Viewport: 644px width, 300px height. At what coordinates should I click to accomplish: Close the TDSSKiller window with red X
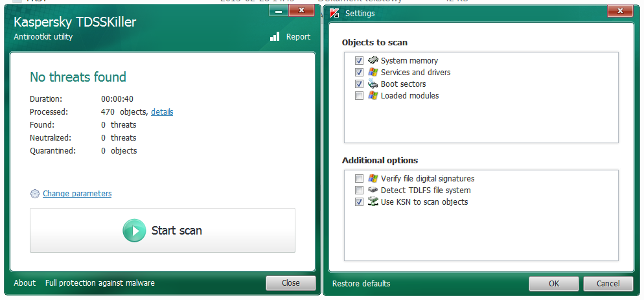(x=301, y=10)
